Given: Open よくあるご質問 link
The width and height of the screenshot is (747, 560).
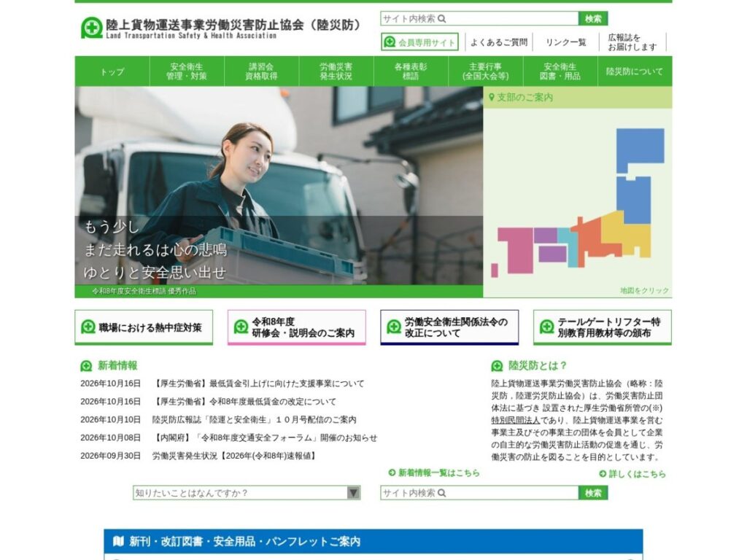Looking at the screenshot, I should (499, 42).
